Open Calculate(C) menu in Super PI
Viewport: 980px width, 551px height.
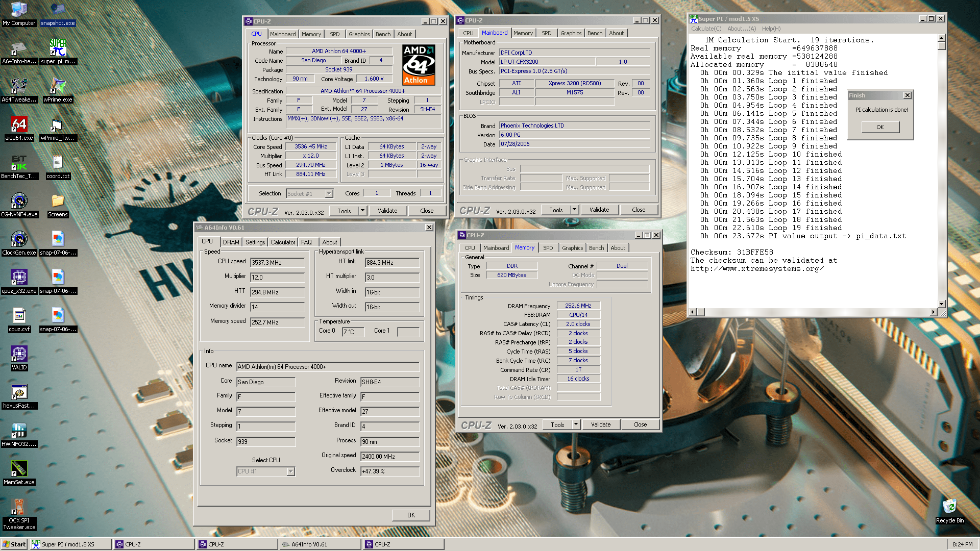click(706, 29)
